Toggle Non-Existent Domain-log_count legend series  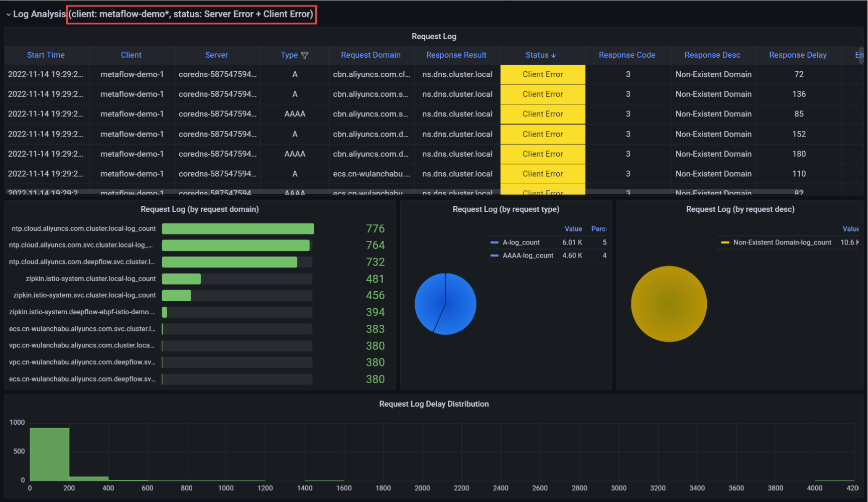click(x=782, y=242)
